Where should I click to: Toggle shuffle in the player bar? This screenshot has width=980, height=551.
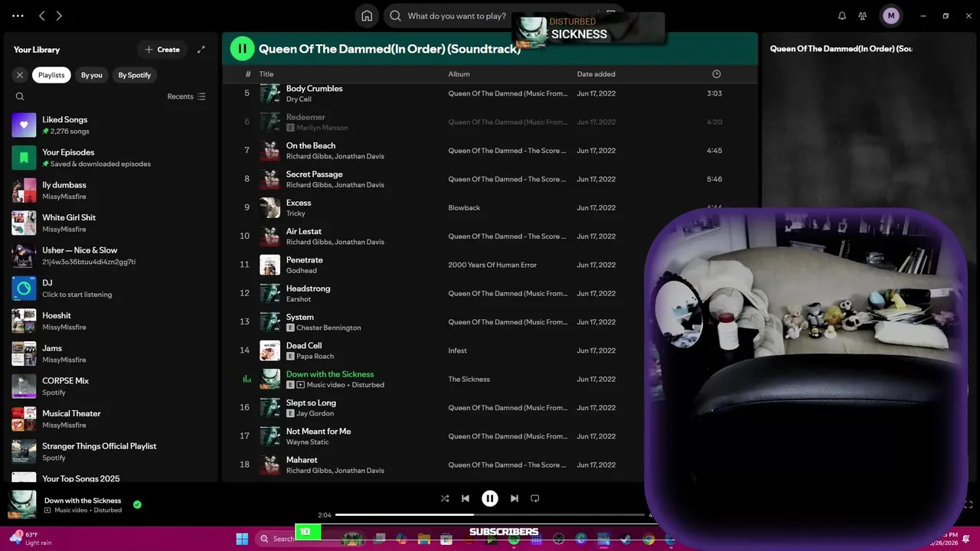coord(445,498)
